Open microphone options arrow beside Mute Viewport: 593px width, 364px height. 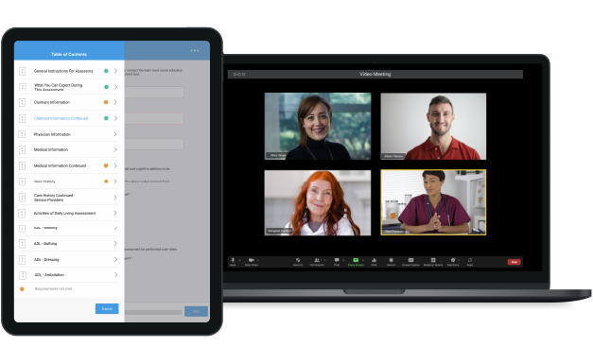(239, 260)
